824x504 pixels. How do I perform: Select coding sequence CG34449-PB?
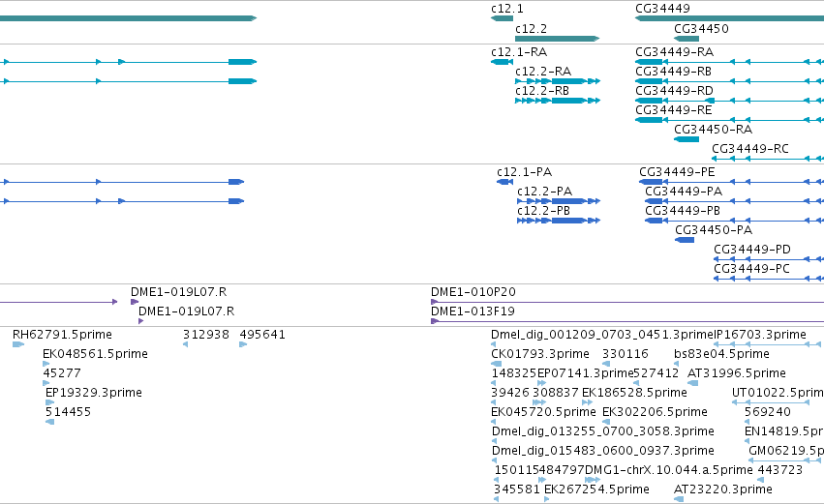click(x=734, y=221)
